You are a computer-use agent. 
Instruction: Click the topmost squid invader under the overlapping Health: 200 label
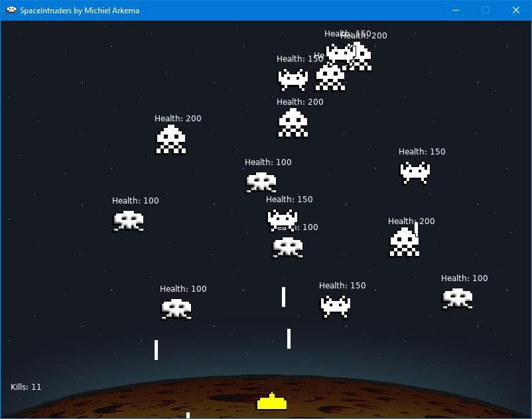359,56
